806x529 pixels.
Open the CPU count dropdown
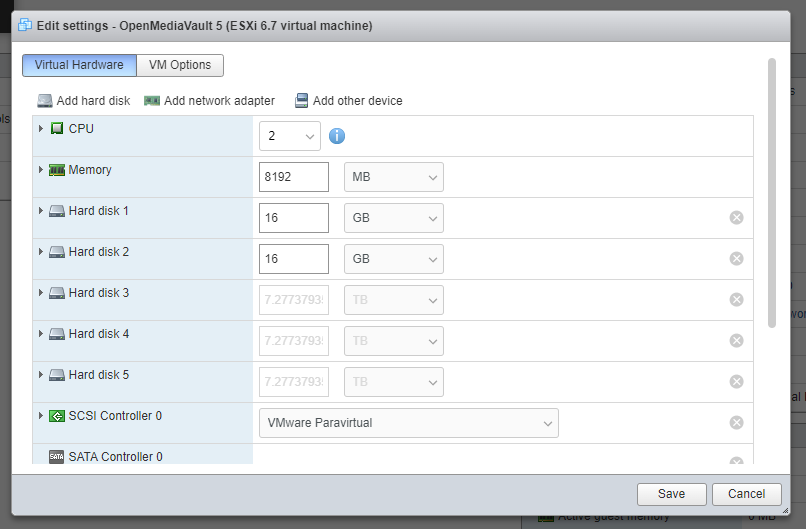(290, 136)
